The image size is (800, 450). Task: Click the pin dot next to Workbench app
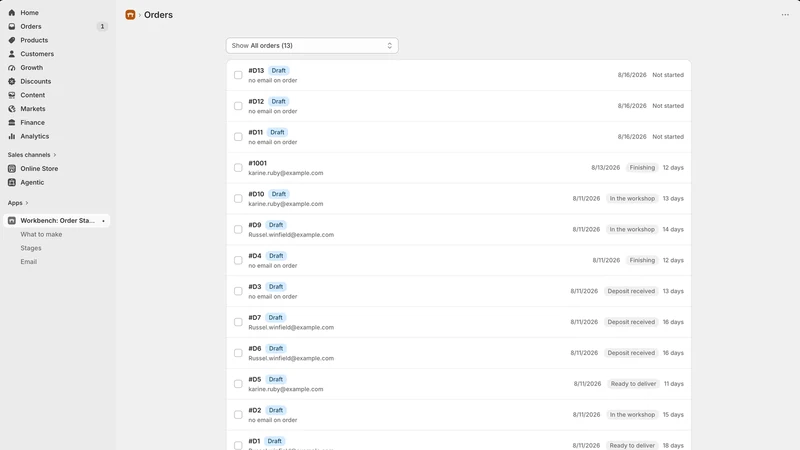(x=103, y=221)
